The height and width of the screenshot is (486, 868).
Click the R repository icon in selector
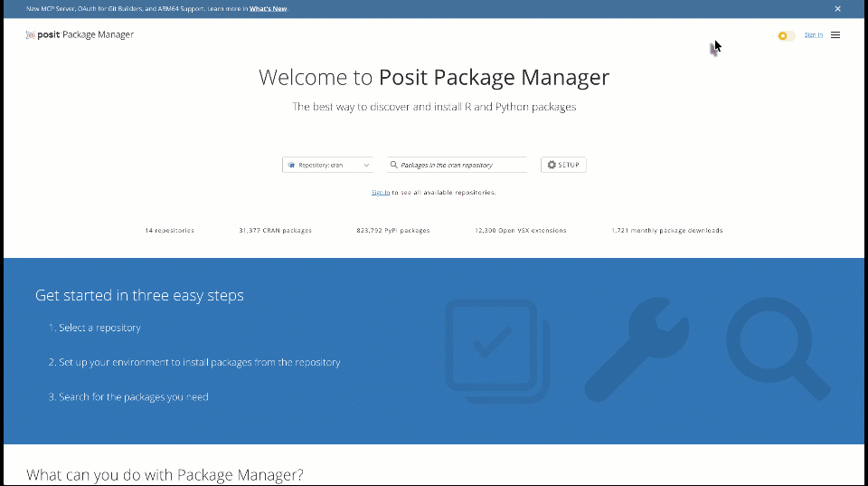[291, 166]
